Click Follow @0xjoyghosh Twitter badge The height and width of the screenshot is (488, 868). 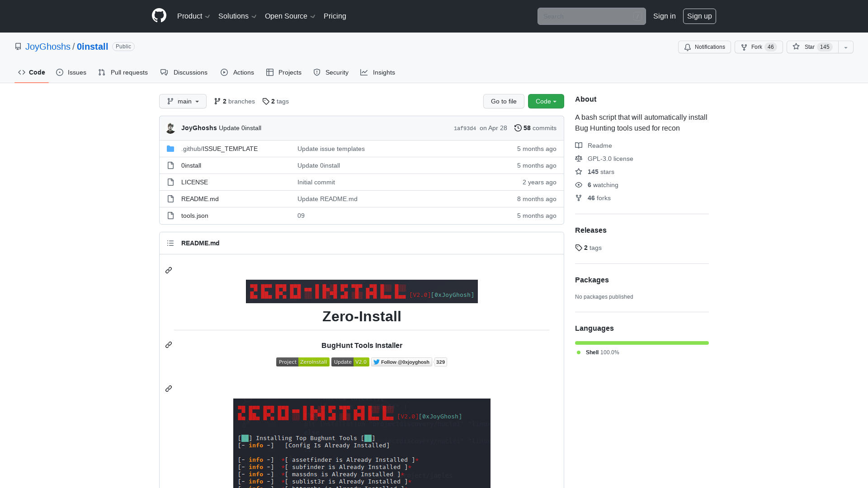click(x=402, y=362)
